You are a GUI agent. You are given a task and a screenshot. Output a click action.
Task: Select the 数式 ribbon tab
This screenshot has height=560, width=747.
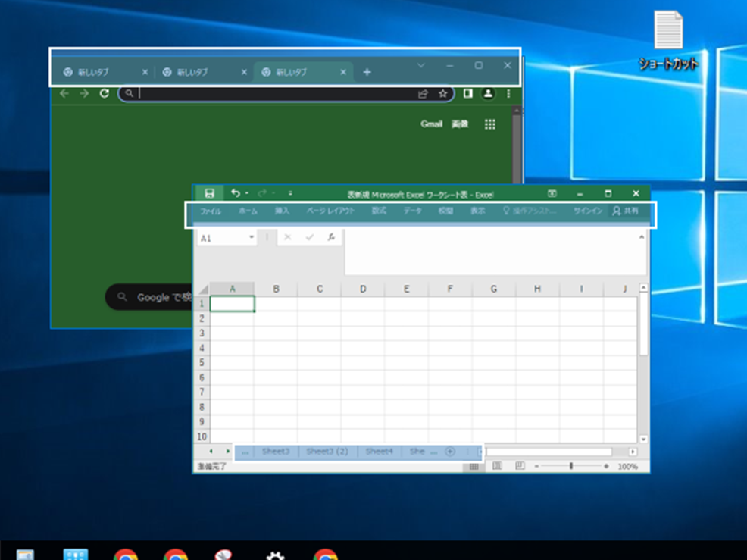(379, 211)
